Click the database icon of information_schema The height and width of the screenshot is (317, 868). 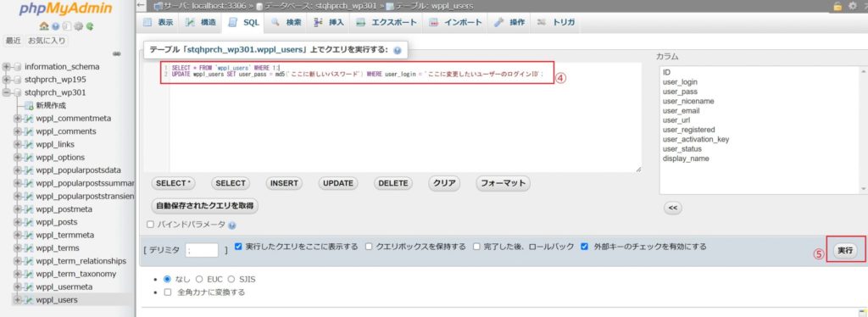click(18, 66)
